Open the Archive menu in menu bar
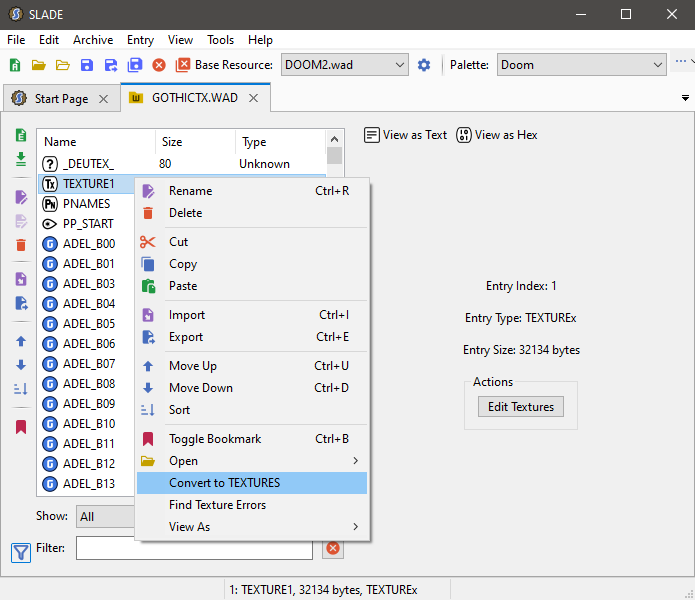 coord(93,40)
